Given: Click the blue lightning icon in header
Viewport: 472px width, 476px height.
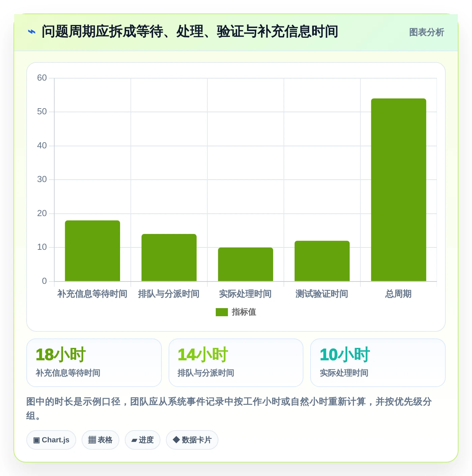Looking at the screenshot, I should (32, 32).
